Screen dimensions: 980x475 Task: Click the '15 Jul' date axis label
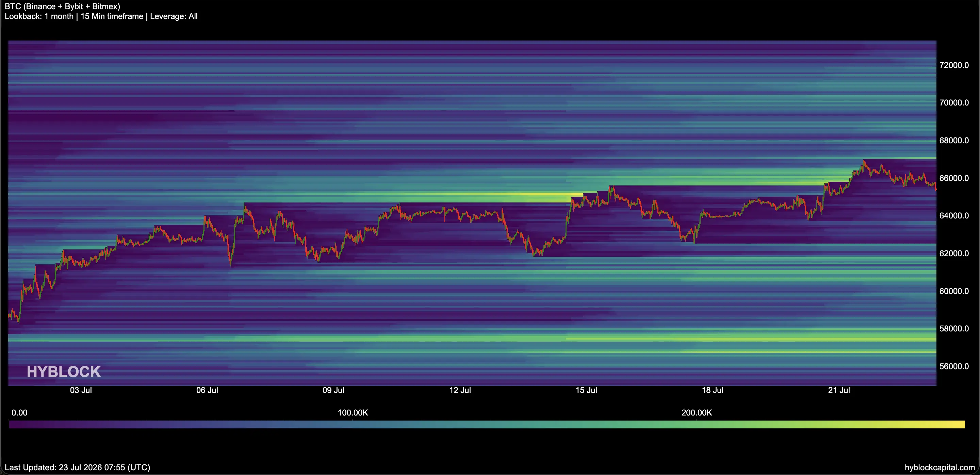pyautogui.click(x=586, y=390)
